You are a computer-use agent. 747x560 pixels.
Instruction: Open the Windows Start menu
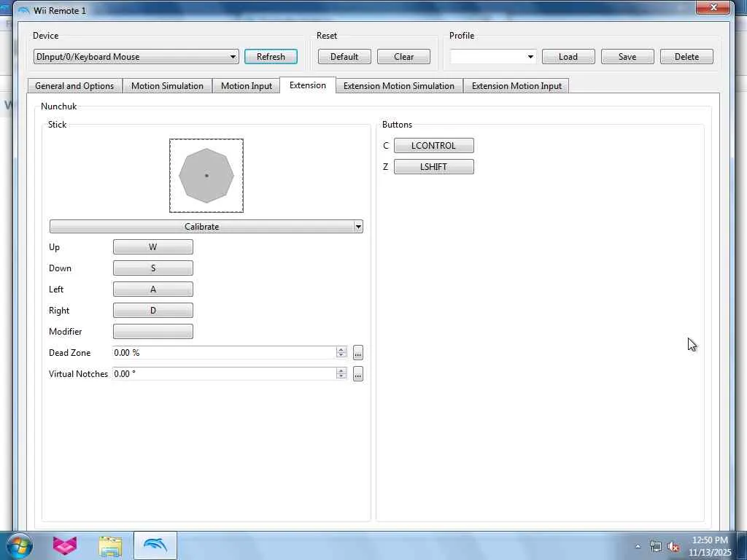tap(19, 545)
